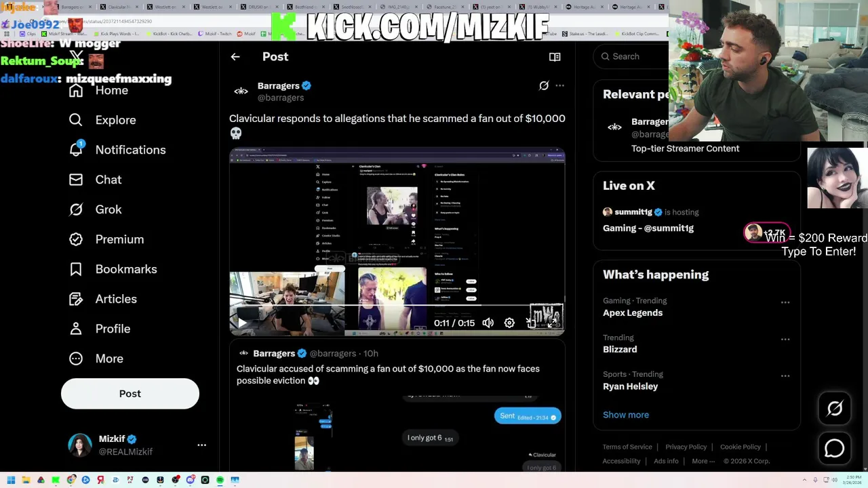Enter video fullscreen mode

pos(552,323)
